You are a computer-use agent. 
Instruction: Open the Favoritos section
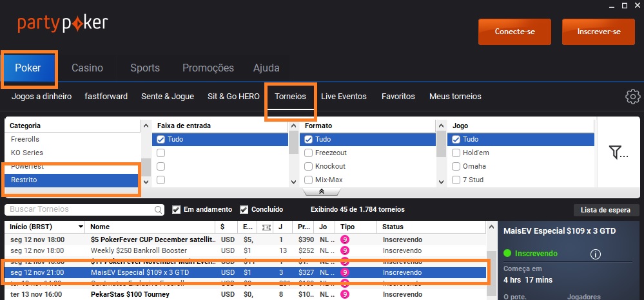tap(398, 97)
